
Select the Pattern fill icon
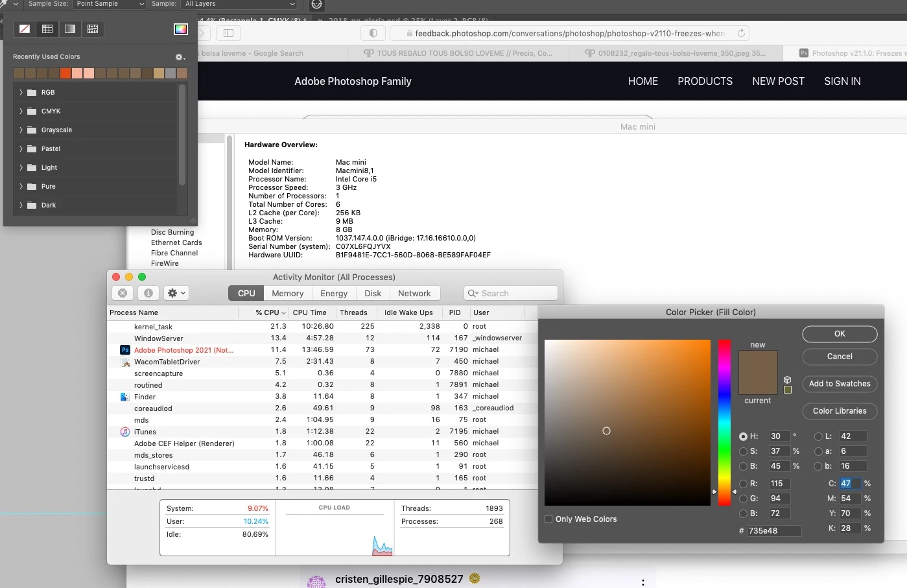click(93, 29)
